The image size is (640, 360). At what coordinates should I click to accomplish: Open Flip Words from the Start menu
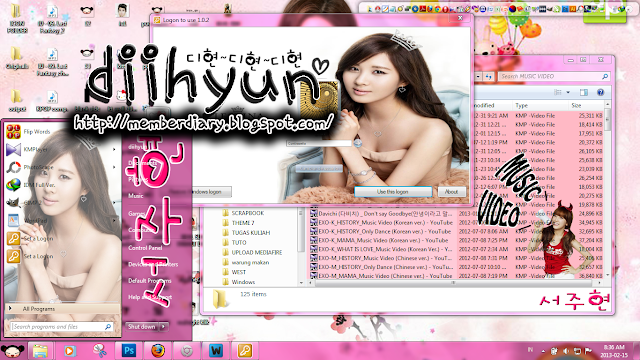pos(29,132)
